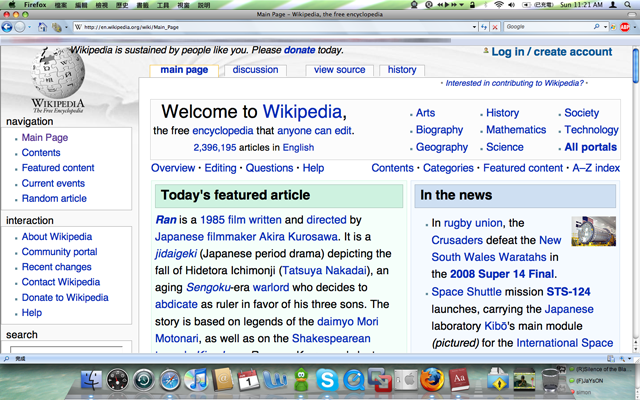
Task: Open the Firefox menu in menu bar
Action: pos(35,4)
